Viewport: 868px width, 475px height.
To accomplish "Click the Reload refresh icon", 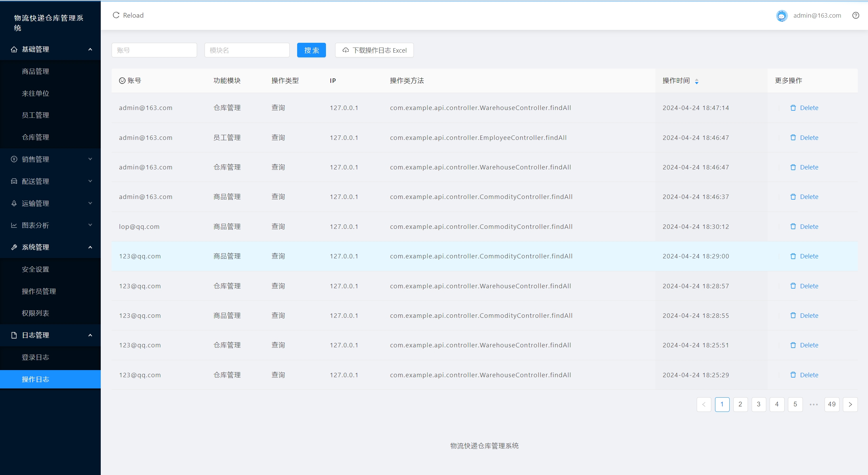I will click(116, 15).
